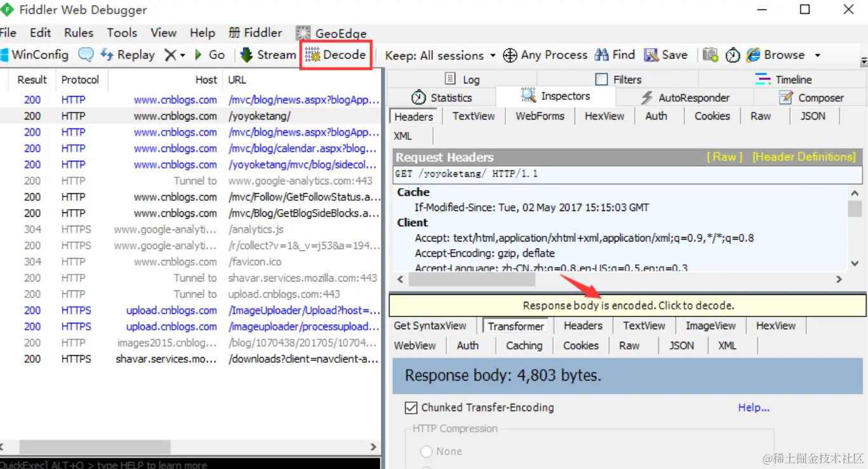Open the Help... link
The image size is (868, 469).
point(754,407)
